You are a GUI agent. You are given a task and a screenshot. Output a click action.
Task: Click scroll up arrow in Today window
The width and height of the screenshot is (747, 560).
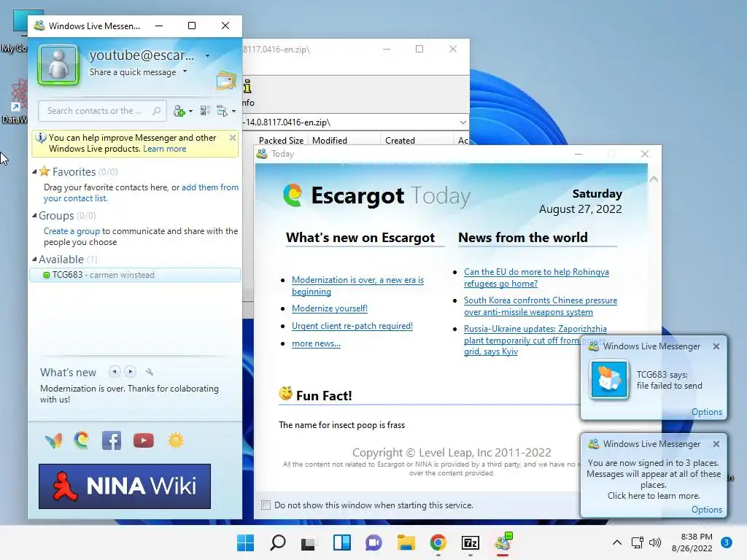point(654,179)
